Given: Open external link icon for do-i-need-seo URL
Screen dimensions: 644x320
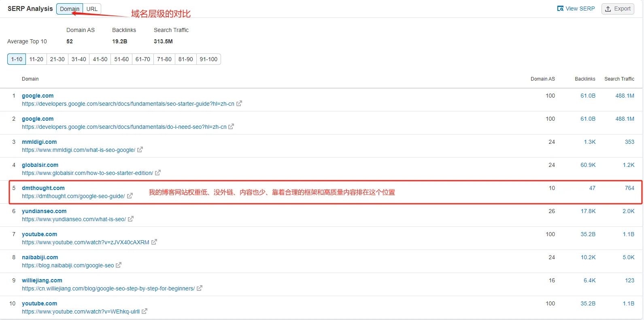Looking at the screenshot, I should click(231, 127).
